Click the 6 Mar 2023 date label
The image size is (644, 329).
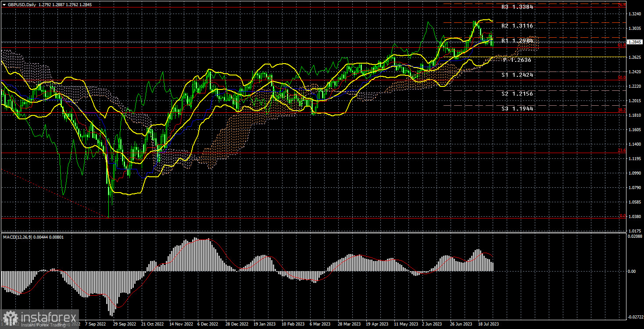pyautogui.click(x=320, y=324)
